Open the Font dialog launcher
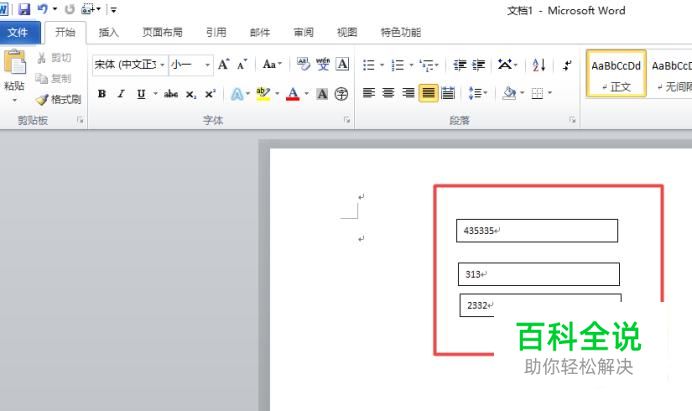The width and height of the screenshot is (692, 411). [347, 120]
